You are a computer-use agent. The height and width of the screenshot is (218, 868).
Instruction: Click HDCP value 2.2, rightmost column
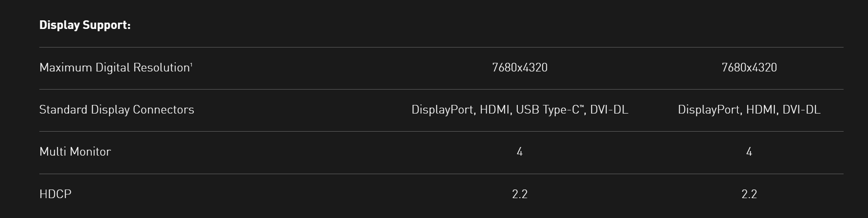point(749,194)
